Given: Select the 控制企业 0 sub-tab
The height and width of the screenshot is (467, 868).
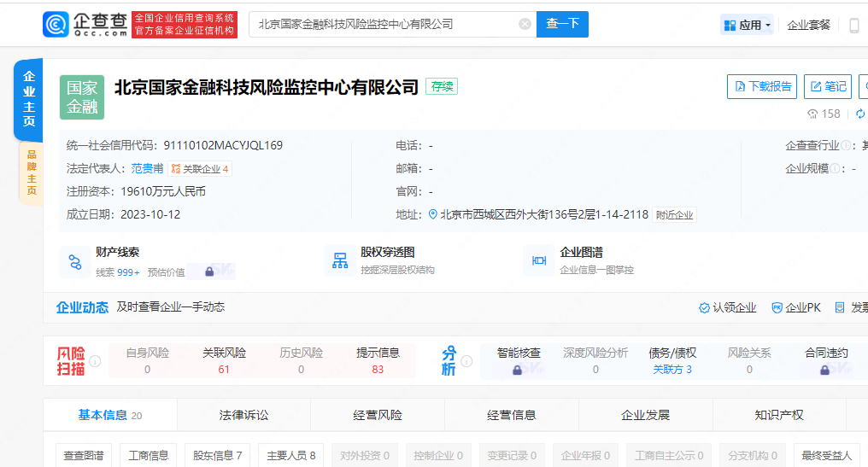Looking at the screenshot, I should tap(438, 455).
